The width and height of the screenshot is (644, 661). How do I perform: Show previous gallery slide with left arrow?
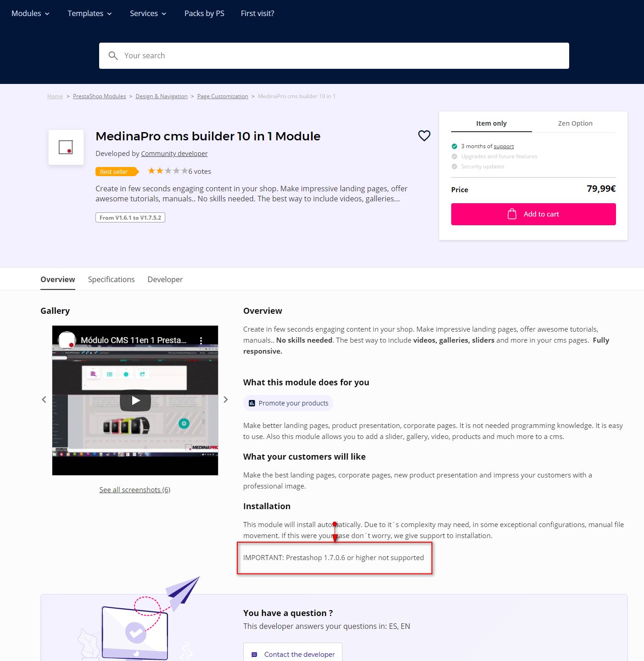pyautogui.click(x=44, y=400)
